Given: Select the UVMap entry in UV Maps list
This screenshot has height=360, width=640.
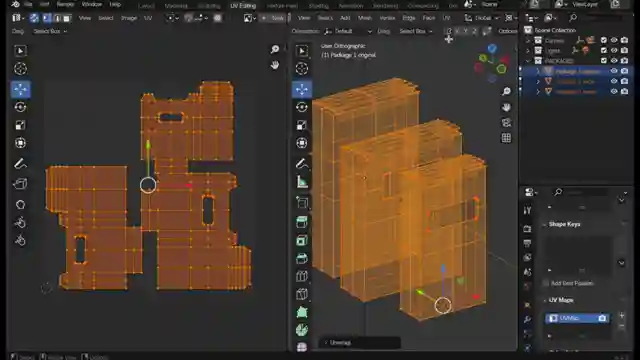Looking at the screenshot, I should [577, 318].
